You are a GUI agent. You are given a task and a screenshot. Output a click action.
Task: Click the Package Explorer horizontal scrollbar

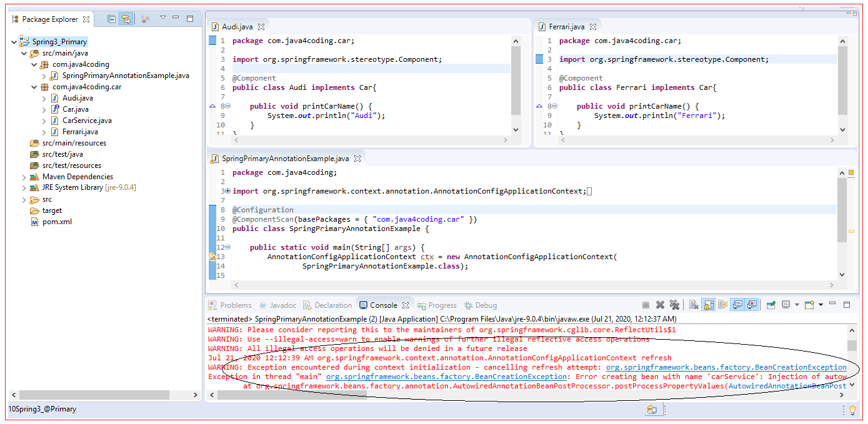pyautogui.click(x=103, y=395)
